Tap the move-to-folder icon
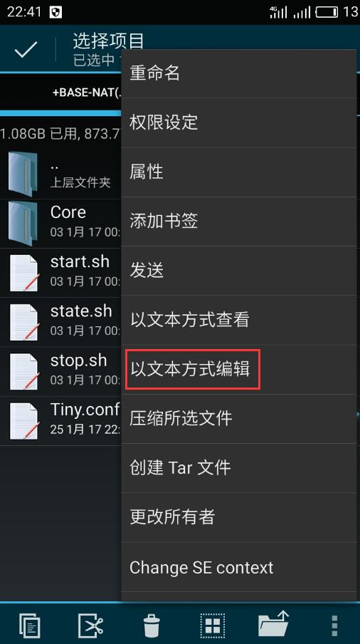Viewport: 360px width, 644px height. (273, 623)
